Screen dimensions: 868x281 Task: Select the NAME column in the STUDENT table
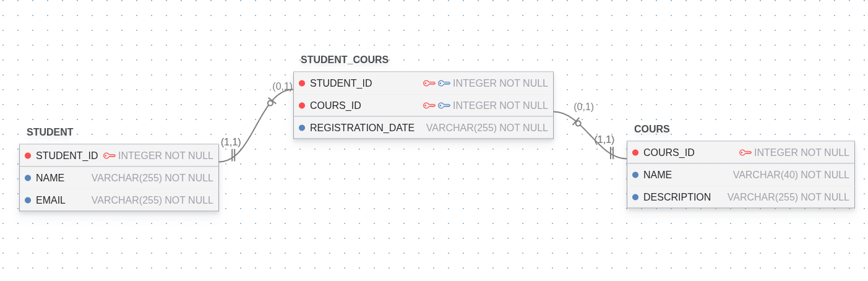coord(50,178)
